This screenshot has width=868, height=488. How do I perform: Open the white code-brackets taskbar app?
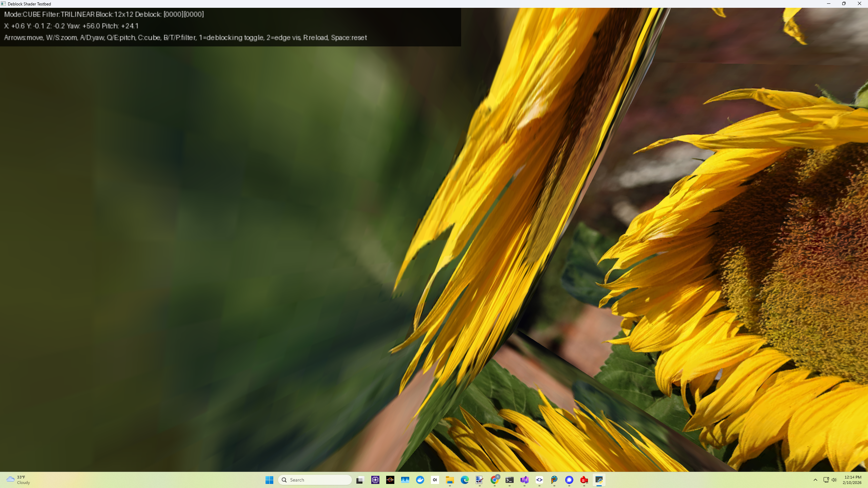(539, 480)
